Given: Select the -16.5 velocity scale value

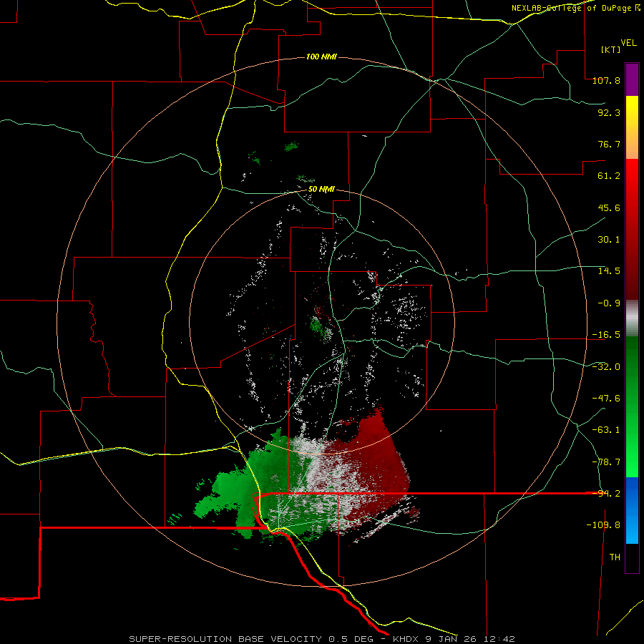Looking at the screenshot, I should pos(606,335).
